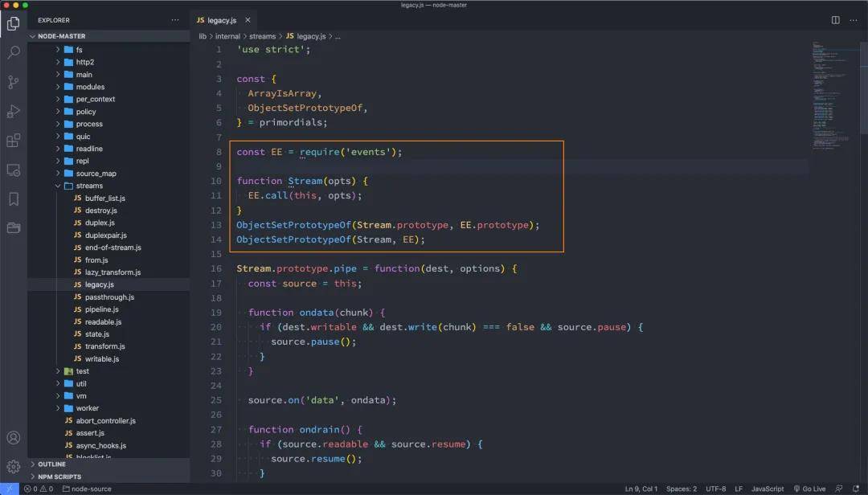Click the feedback icon in status bar
The height and width of the screenshot is (495, 868).
(839, 489)
